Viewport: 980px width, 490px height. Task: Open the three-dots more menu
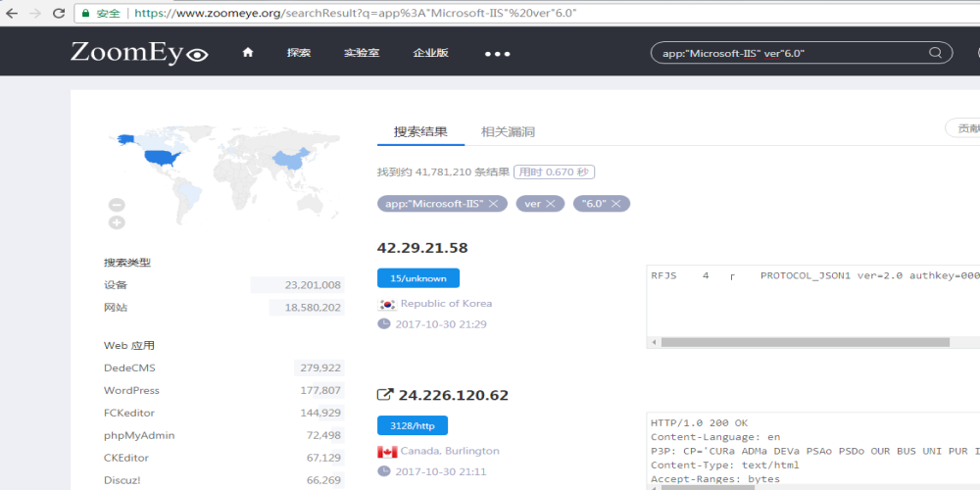point(498,54)
